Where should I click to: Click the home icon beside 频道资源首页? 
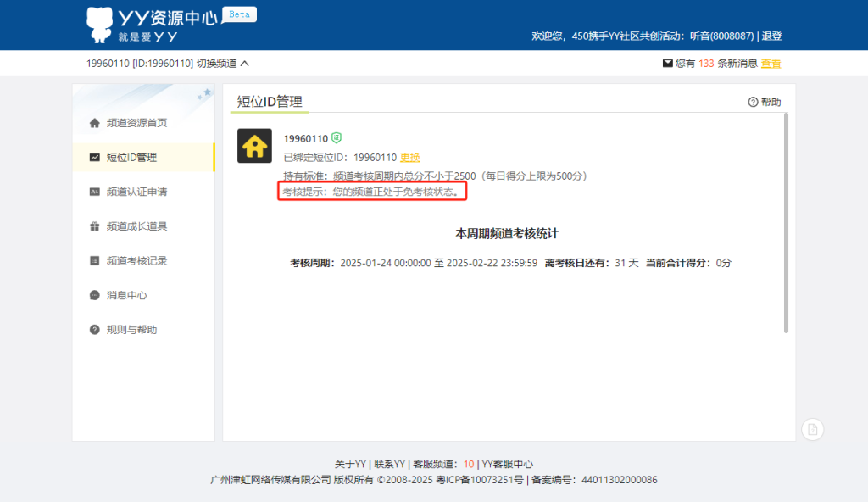95,123
